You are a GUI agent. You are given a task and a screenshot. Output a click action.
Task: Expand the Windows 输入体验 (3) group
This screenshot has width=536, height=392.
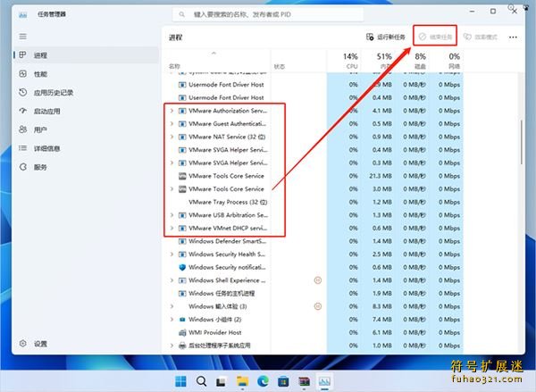[x=172, y=306]
